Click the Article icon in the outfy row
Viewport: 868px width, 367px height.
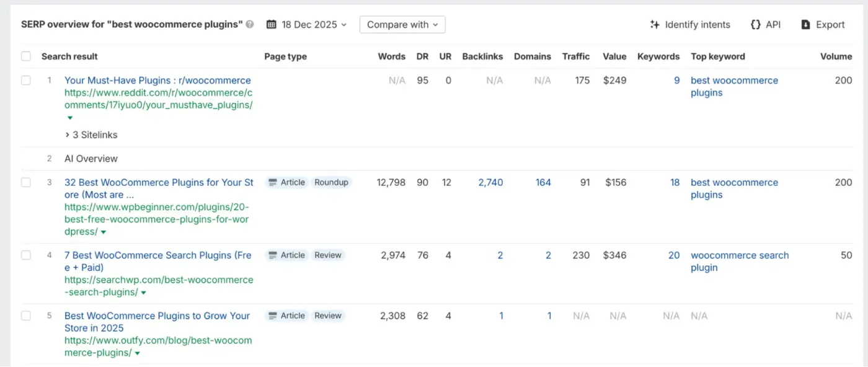[272, 316]
